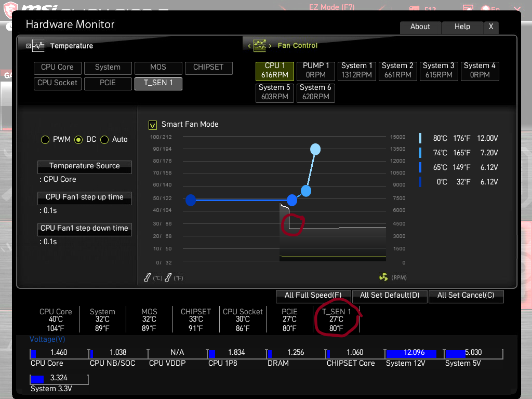The height and width of the screenshot is (399, 532).
Task: Click the CPU Core 1.460 voltage bar
Action: [59, 353]
